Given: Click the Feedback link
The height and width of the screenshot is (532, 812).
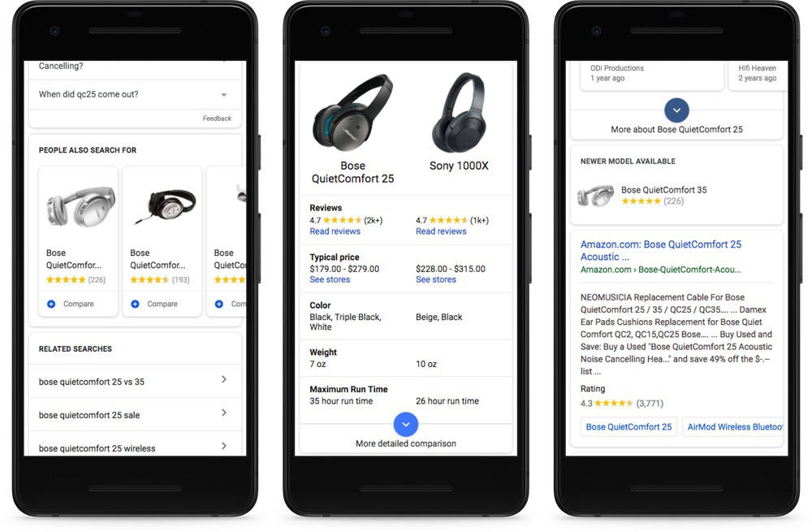Looking at the screenshot, I should 217,119.
